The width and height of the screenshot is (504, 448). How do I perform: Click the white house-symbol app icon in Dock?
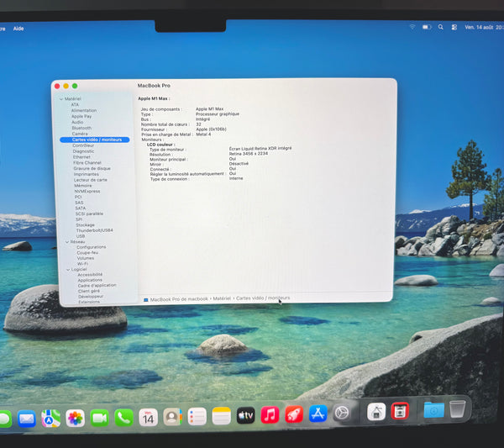(x=376, y=412)
